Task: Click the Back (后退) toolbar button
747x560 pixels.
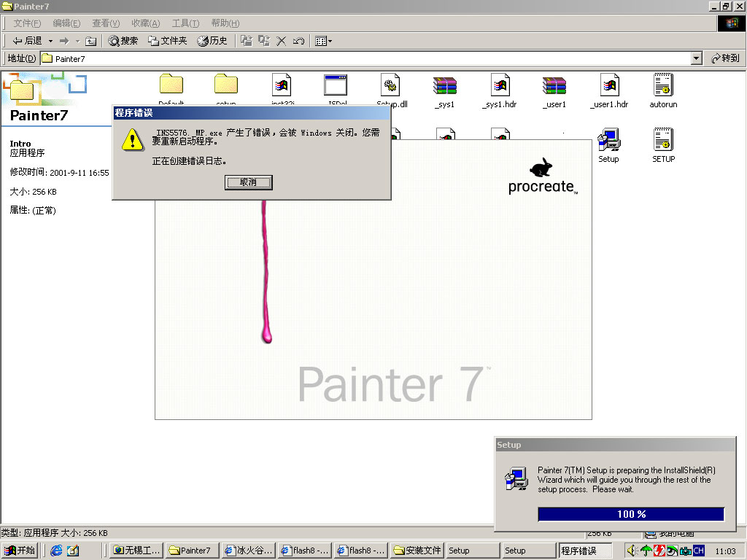Action: [27, 41]
